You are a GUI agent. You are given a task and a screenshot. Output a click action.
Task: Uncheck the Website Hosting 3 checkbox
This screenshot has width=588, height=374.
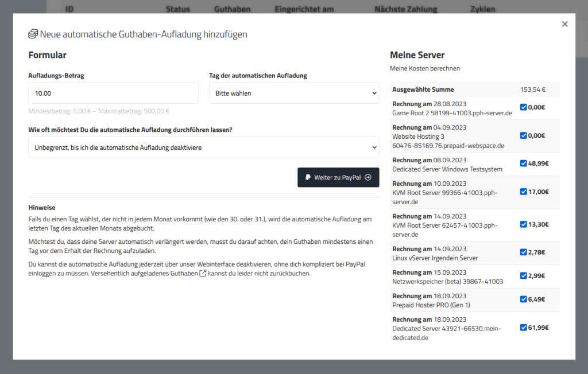point(524,135)
